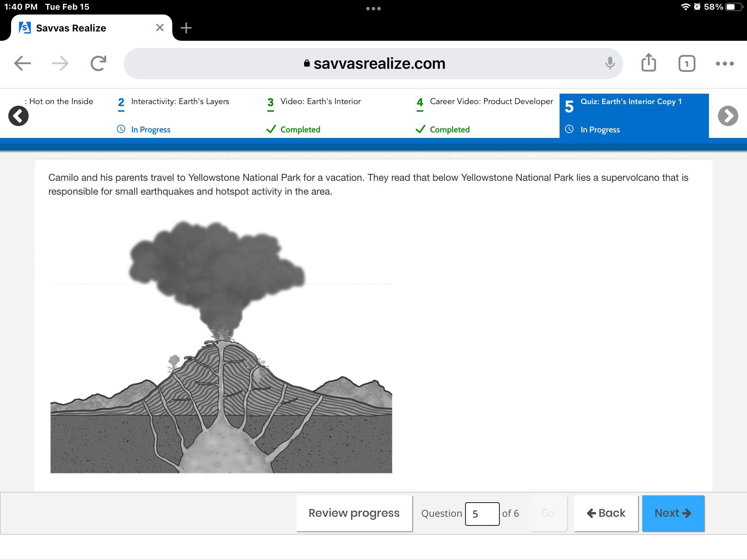747x560 pixels.
Task: Click the clock icon under Interactivity item
Action: click(121, 129)
